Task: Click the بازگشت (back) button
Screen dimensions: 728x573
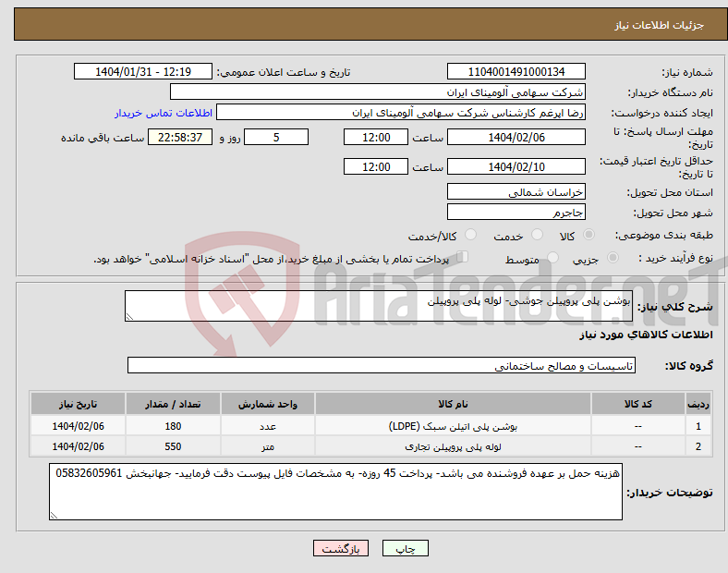Action: (x=341, y=548)
